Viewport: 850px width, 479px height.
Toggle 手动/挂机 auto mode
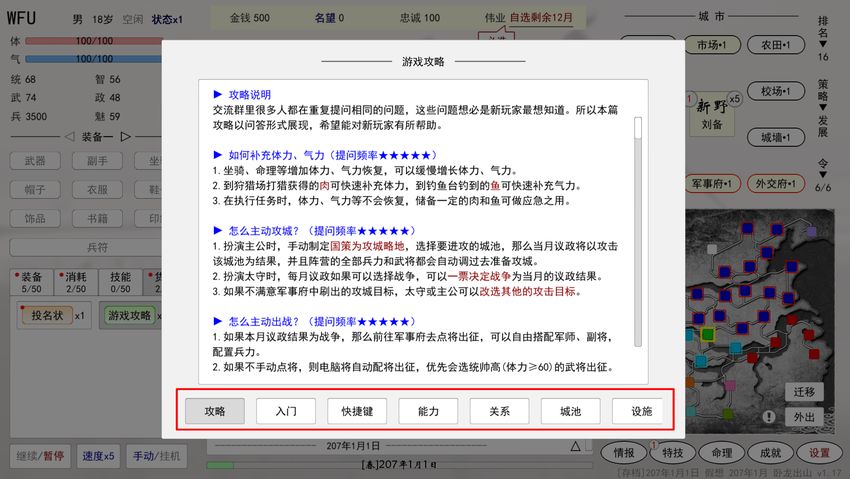[x=160, y=456]
